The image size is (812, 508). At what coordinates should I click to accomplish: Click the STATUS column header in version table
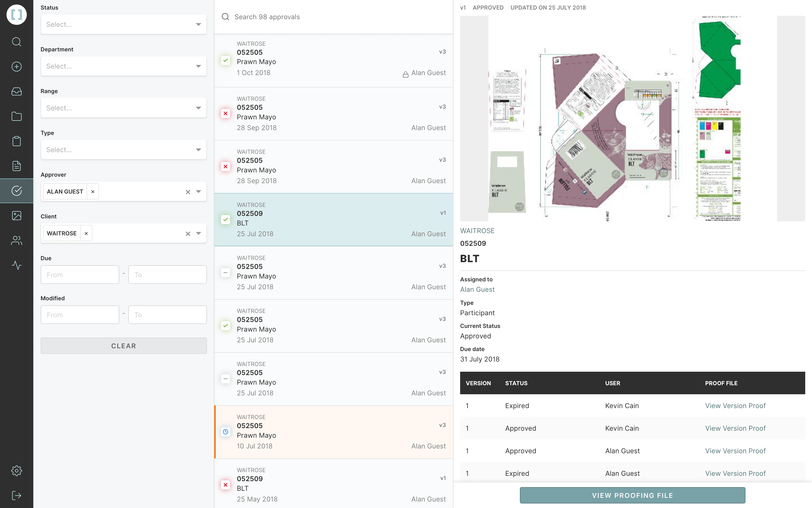point(516,383)
